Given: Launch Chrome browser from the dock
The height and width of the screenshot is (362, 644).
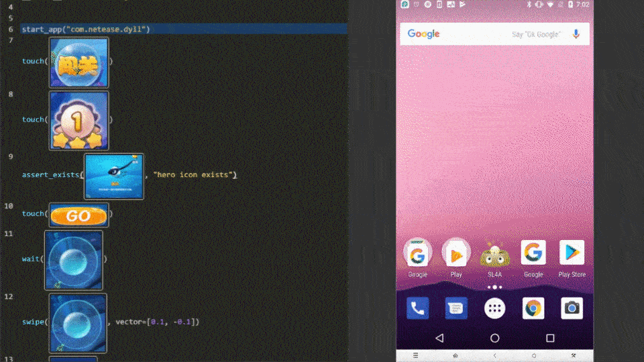Looking at the screenshot, I should pos(533,308).
